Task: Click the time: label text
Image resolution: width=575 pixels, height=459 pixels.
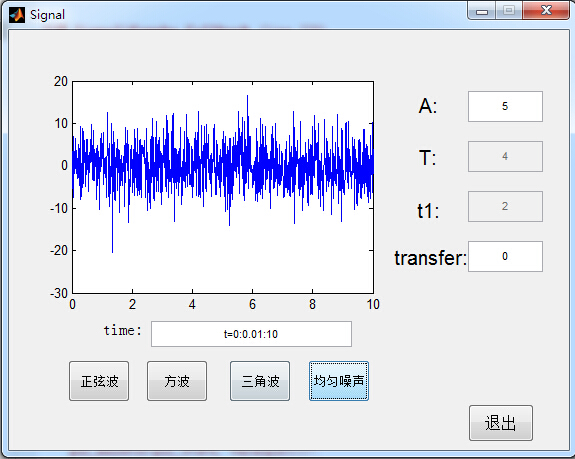Action: pos(122,330)
